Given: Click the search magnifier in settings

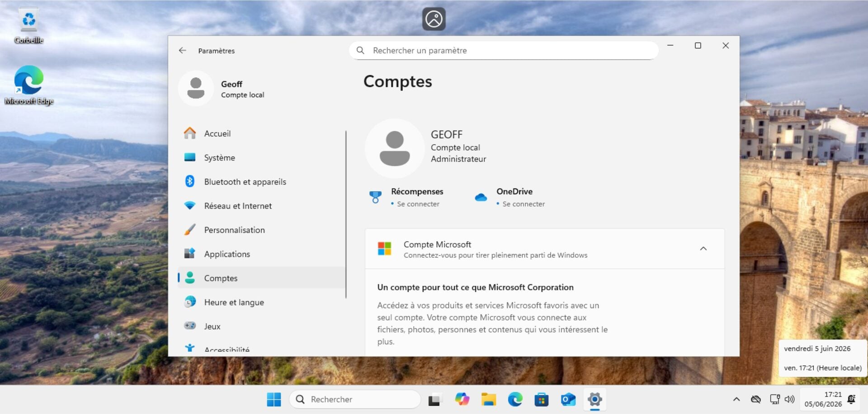Looking at the screenshot, I should coord(360,50).
